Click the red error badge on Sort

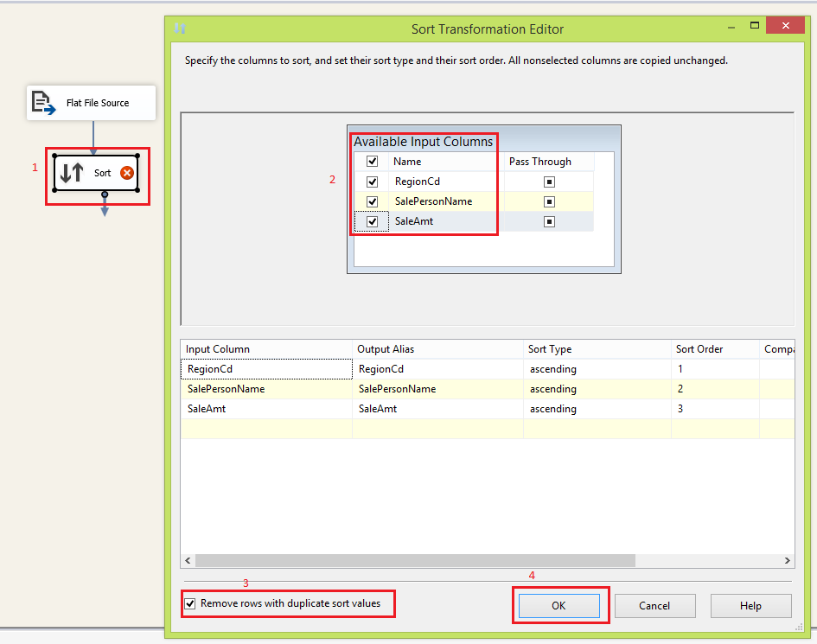click(x=127, y=173)
